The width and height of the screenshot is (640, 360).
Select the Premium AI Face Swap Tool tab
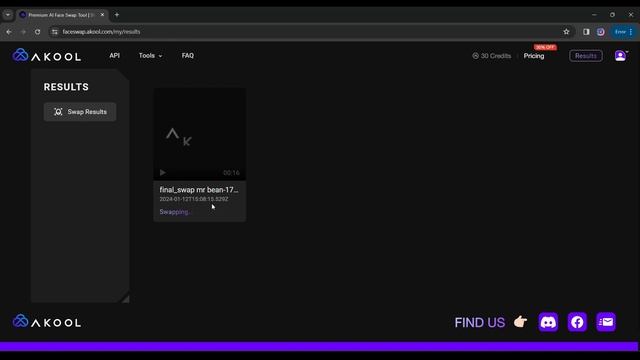pos(61,15)
